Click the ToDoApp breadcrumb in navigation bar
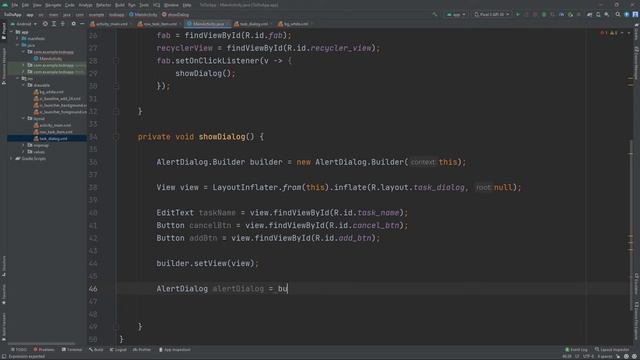This screenshot has width=640, height=360. (12, 14)
